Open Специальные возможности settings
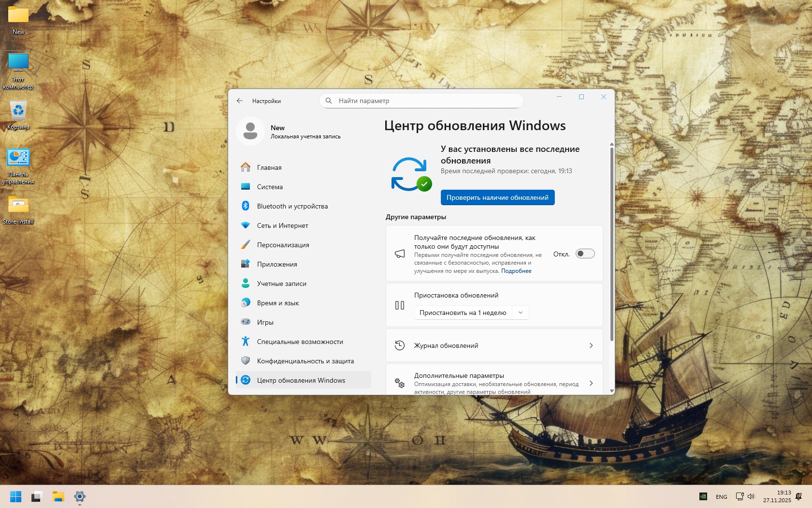Screen dimensions: 812x508 [x=304, y=342]
